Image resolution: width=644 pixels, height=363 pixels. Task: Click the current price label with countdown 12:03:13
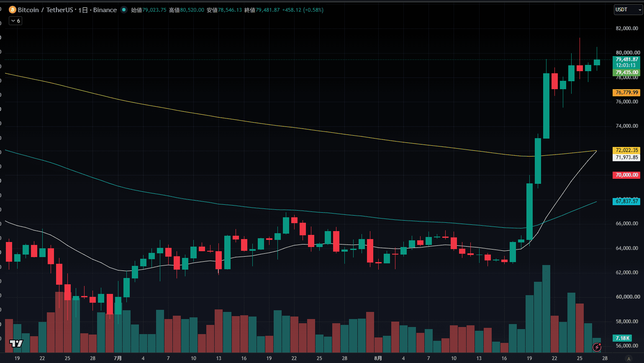pyautogui.click(x=626, y=62)
